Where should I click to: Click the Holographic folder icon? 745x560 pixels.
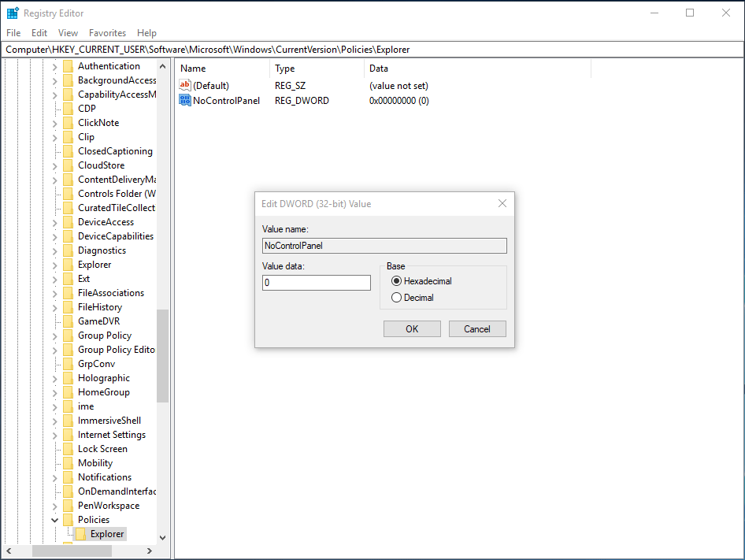[69, 378]
